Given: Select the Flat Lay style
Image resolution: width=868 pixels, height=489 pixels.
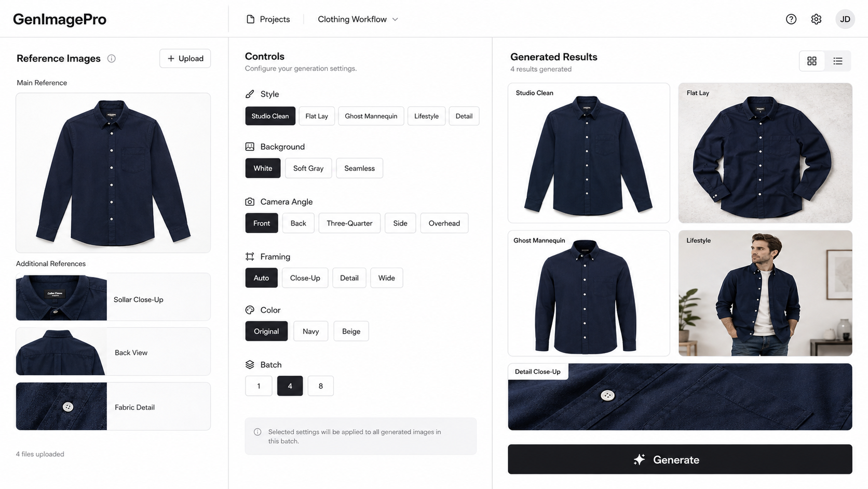Looking at the screenshot, I should click(317, 116).
